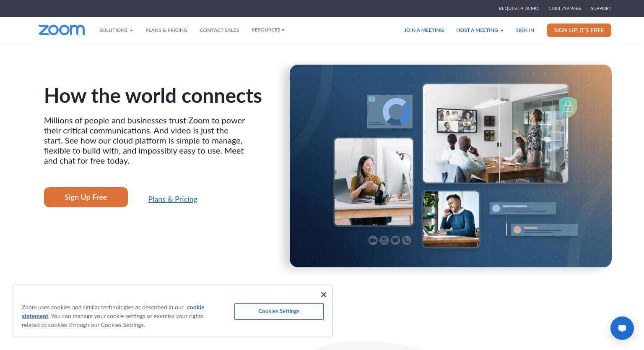This screenshot has height=350, width=644.
Task: Click the man on phone photo
Action: (451, 219)
